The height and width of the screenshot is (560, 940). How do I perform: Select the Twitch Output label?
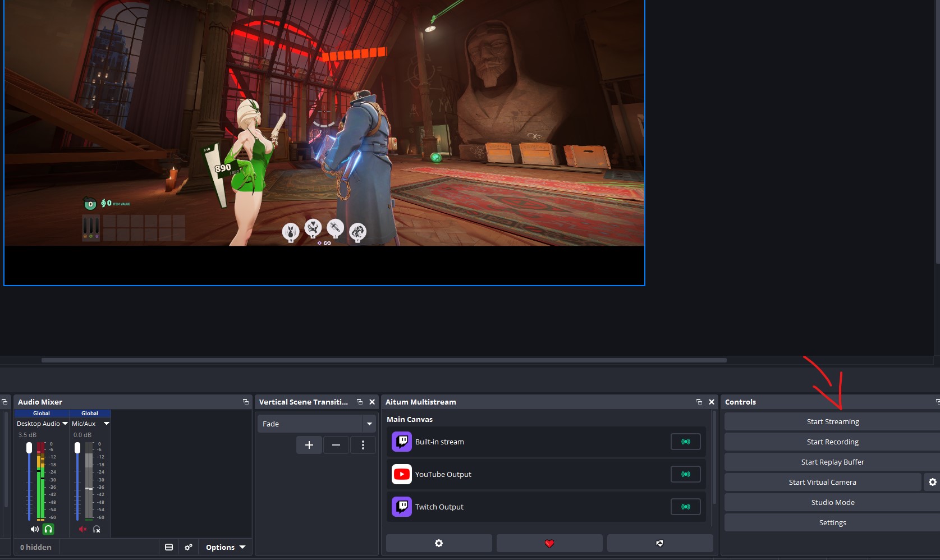click(439, 507)
